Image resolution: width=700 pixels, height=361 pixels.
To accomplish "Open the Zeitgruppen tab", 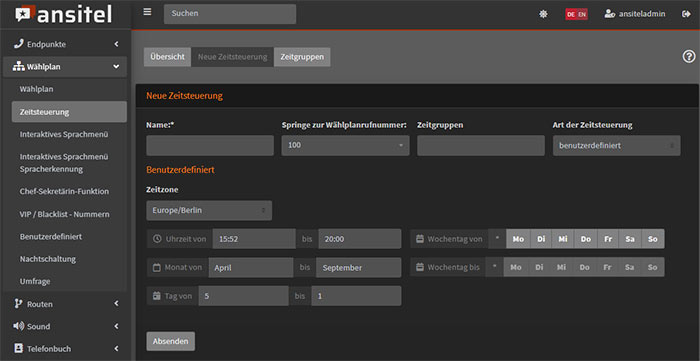I will [x=302, y=57].
